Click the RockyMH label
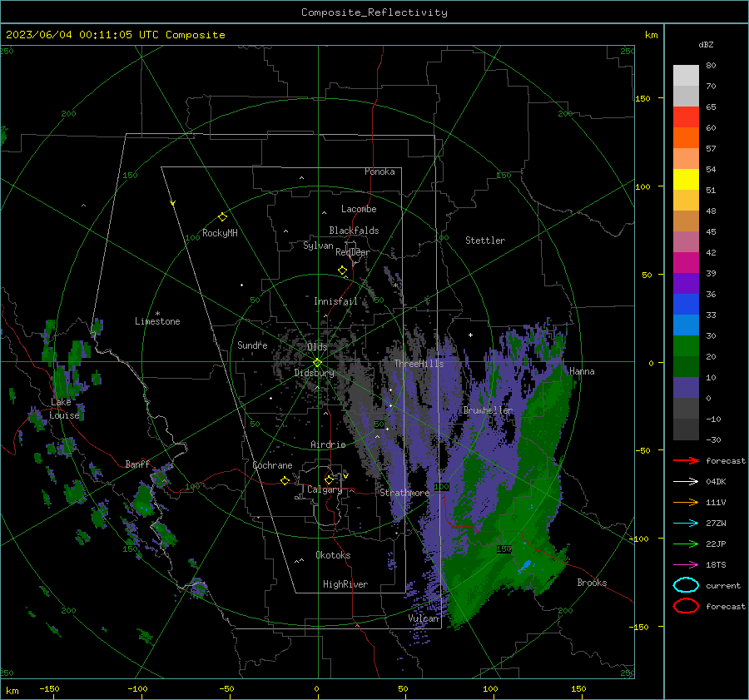The height and width of the screenshot is (700, 749). pos(220,233)
